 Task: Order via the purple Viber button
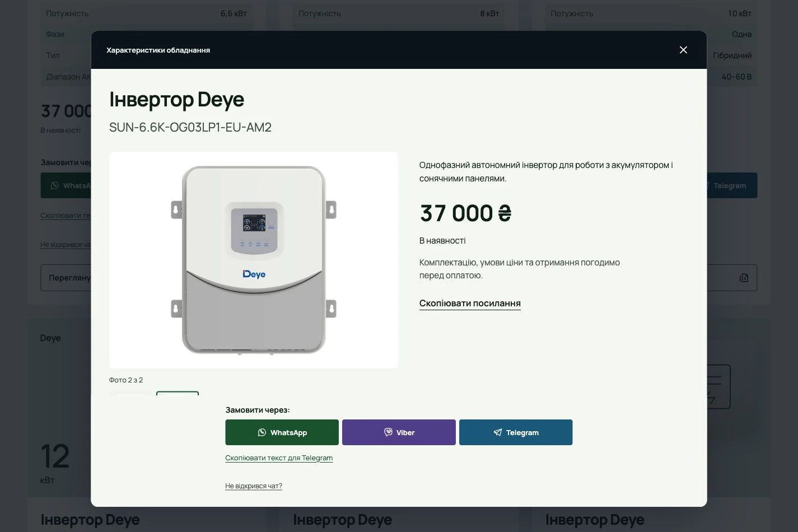[399, 432]
